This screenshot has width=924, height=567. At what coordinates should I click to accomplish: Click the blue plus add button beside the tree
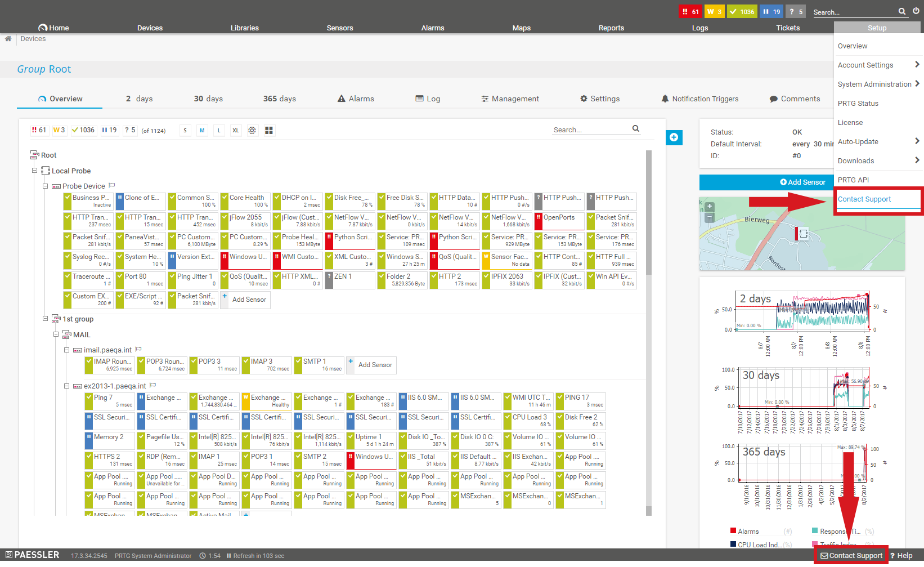tap(674, 137)
